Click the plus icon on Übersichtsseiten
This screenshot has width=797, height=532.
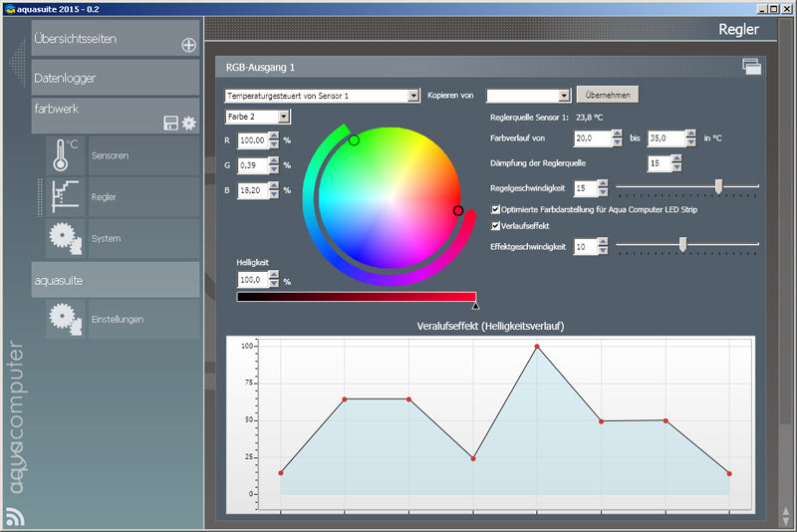188,45
